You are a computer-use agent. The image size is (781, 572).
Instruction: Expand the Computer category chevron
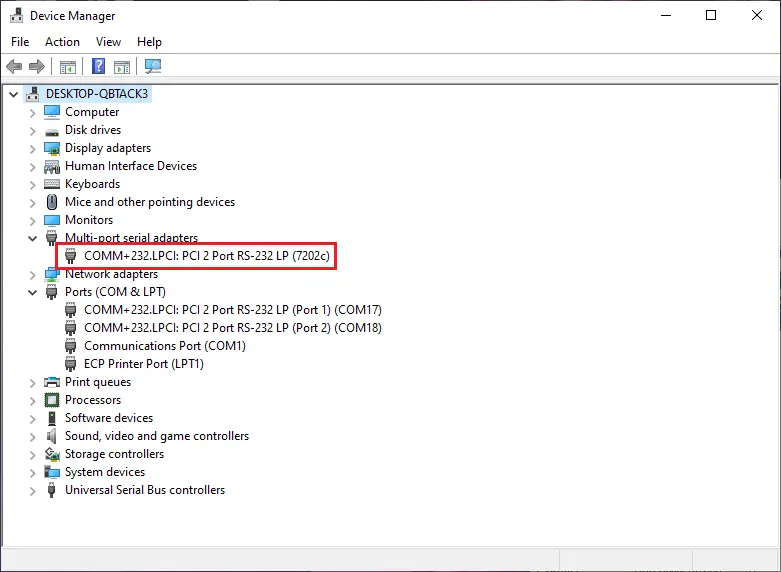coord(32,113)
